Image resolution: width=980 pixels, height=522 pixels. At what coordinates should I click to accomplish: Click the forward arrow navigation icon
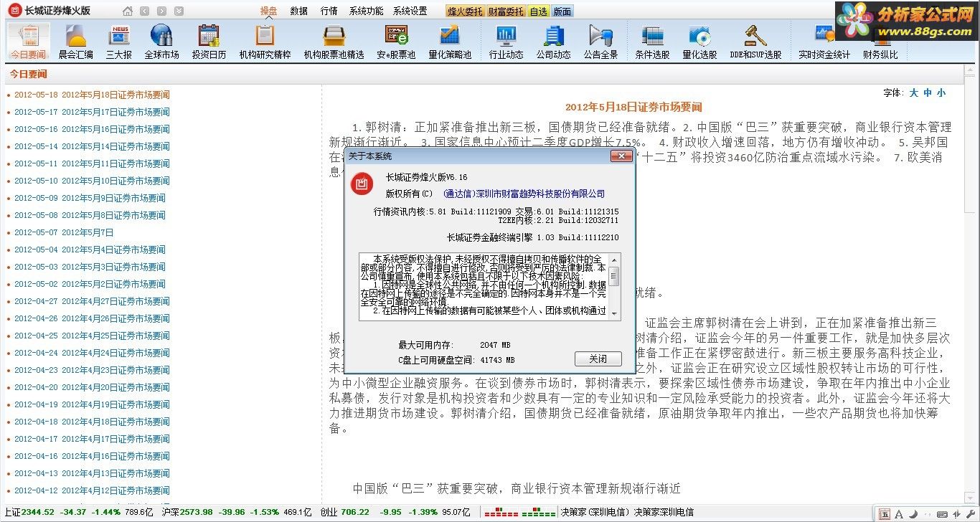click(162, 11)
